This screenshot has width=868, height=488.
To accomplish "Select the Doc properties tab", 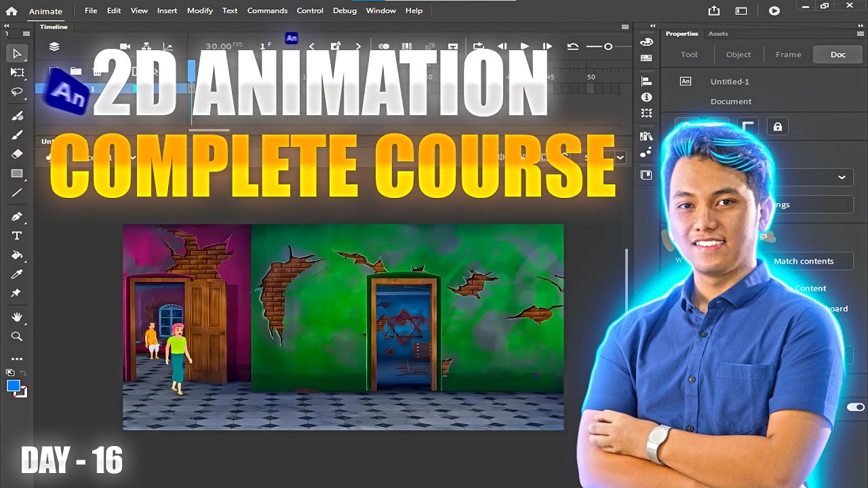I will [x=838, y=54].
